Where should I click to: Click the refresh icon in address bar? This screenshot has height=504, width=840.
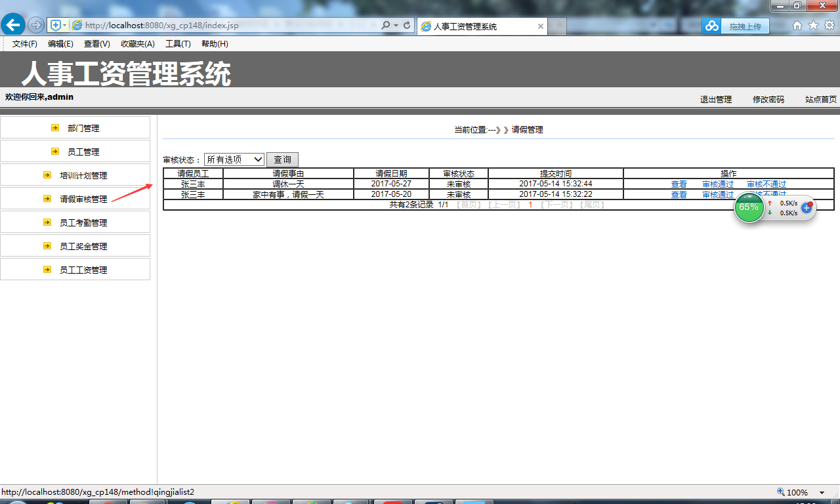tap(407, 26)
